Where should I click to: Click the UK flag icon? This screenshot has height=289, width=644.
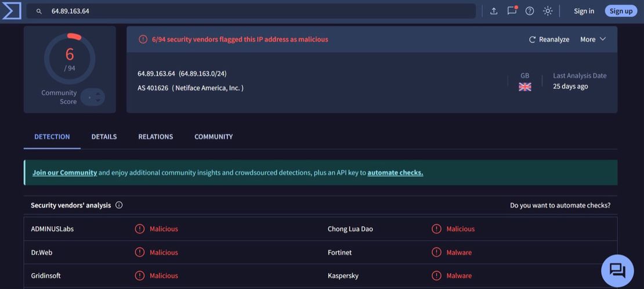(x=525, y=86)
